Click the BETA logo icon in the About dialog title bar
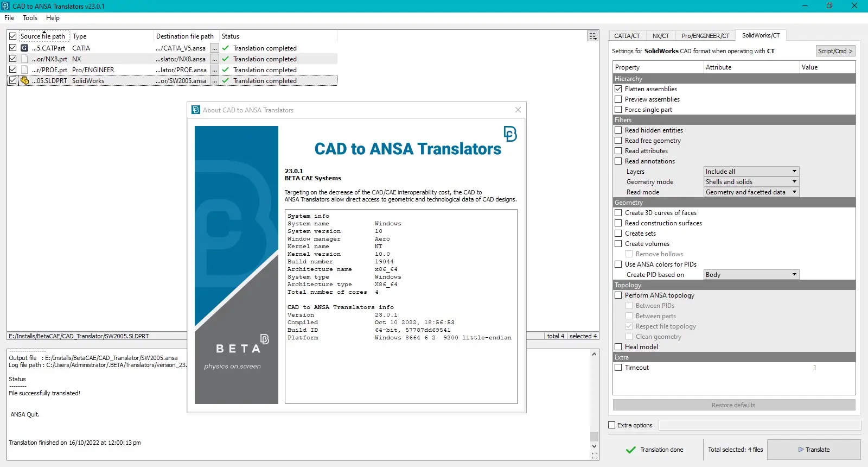 [196, 110]
